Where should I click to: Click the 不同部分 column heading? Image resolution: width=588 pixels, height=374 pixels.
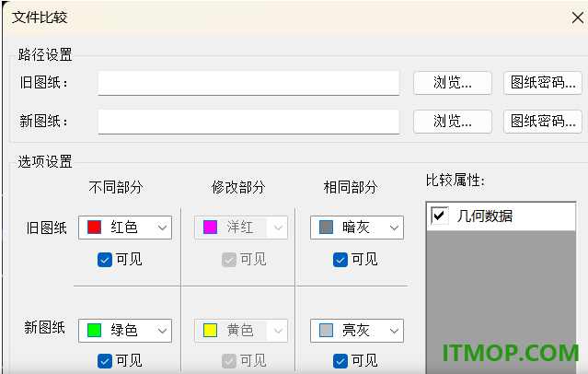[116, 187]
